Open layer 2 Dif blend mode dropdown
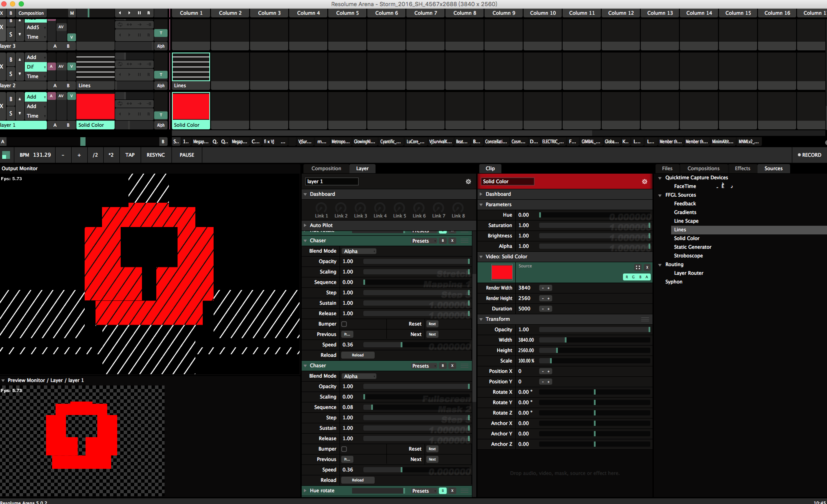The height and width of the screenshot is (504, 827). click(36, 67)
